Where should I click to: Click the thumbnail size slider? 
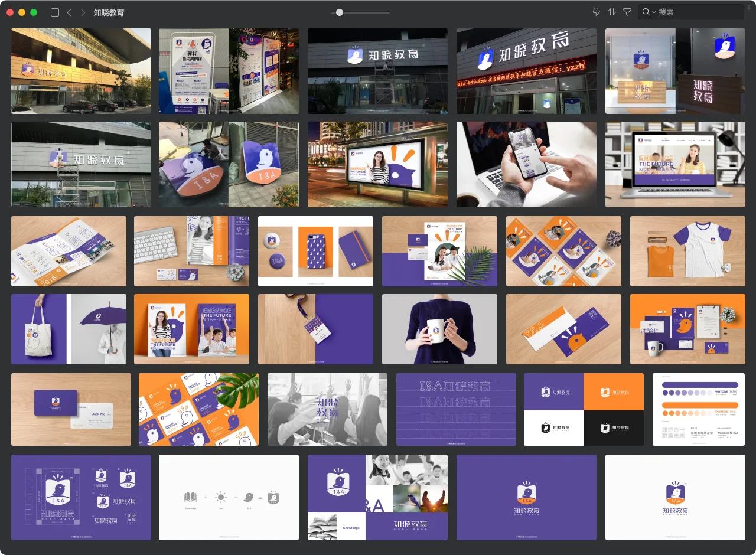click(x=340, y=12)
